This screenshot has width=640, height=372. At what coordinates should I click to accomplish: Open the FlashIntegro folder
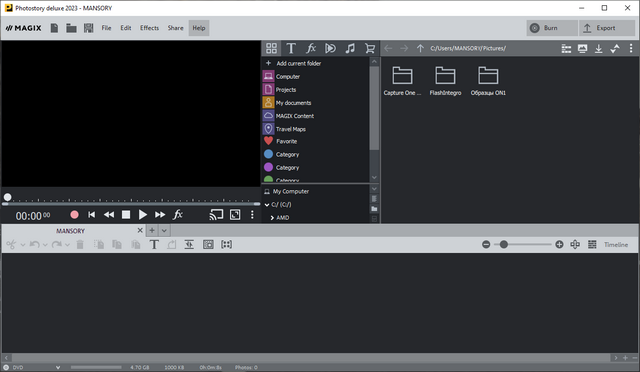coord(445,81)
